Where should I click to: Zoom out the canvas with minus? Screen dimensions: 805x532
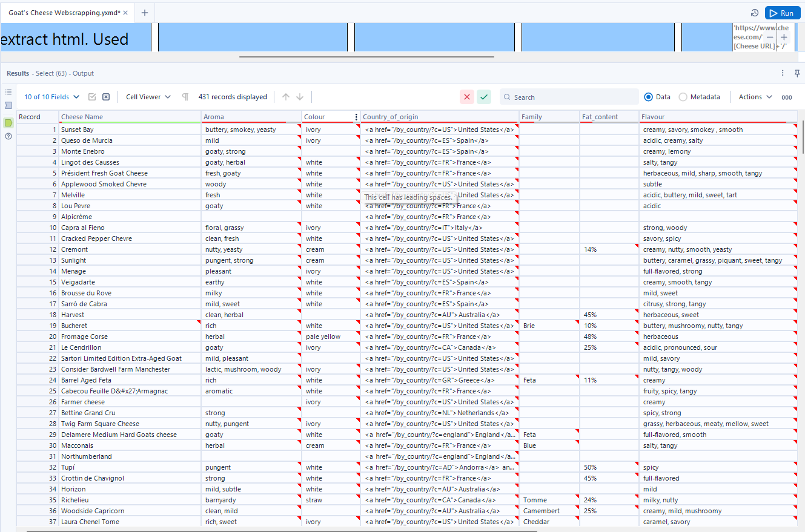point(770,37)
